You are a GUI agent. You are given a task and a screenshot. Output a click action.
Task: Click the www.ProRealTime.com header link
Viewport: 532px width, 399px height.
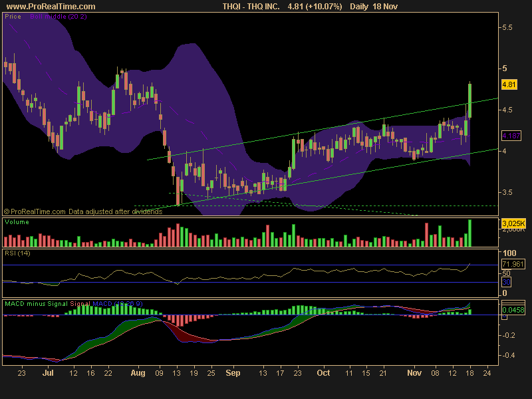pyautogui.click(x=51, y=7)
